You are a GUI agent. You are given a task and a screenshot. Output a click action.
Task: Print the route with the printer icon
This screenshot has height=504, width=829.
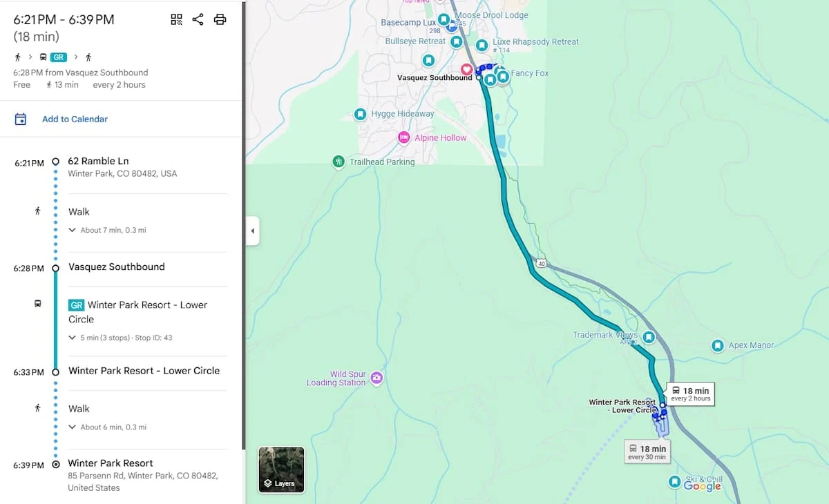point(220,19)
